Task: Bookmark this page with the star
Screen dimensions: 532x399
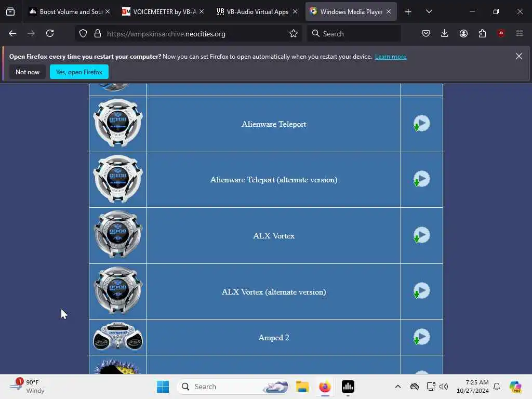Action: coord(294,34)
